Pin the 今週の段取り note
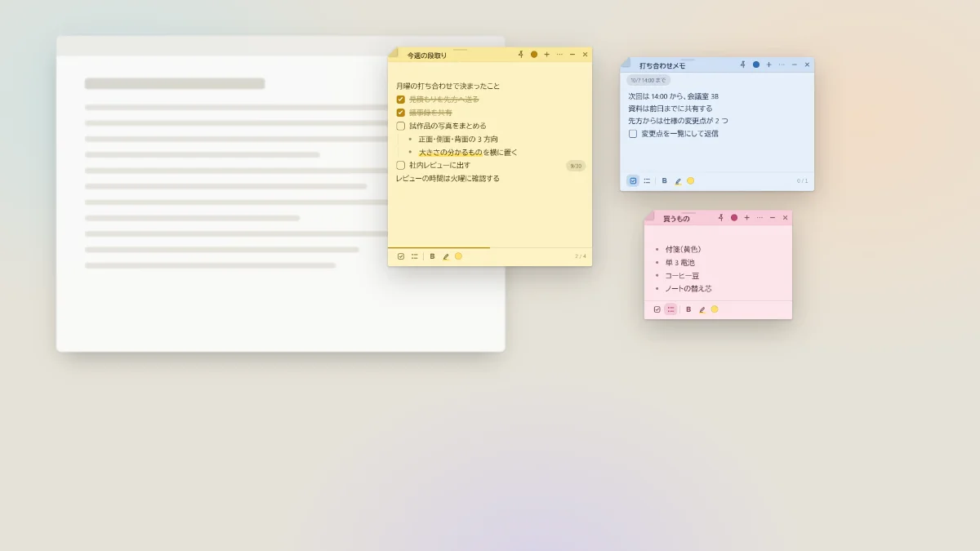The width and height of the screenshot is (980, 551). pos(520,55)
